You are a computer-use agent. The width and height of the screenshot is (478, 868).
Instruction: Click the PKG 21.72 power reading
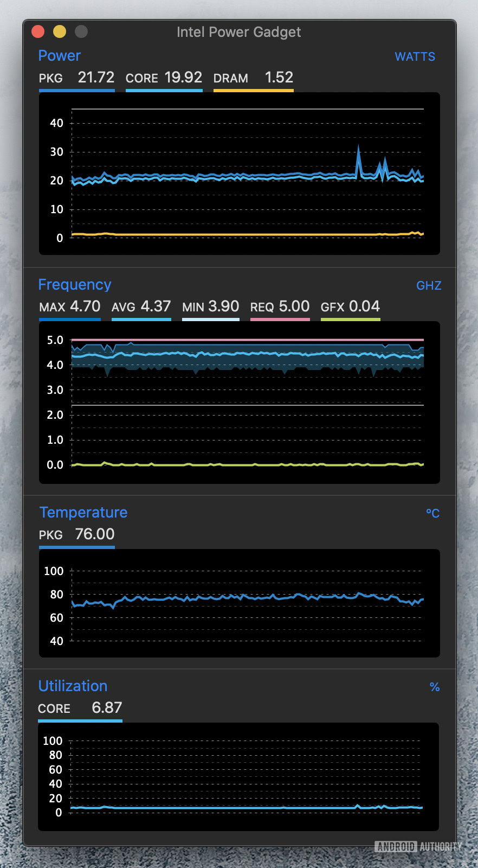(x=76, y=78)
